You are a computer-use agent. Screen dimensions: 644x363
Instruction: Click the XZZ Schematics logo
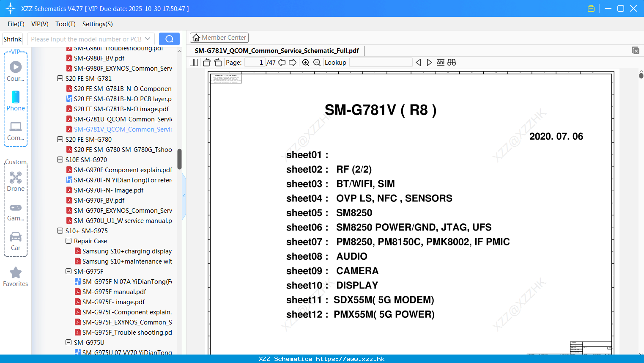pyautogui.click(x=11, y=8)
